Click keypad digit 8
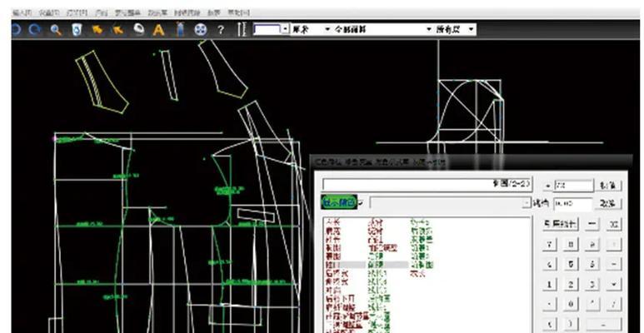The width and height of the screenshot is (644, 333). coord(571,245)
